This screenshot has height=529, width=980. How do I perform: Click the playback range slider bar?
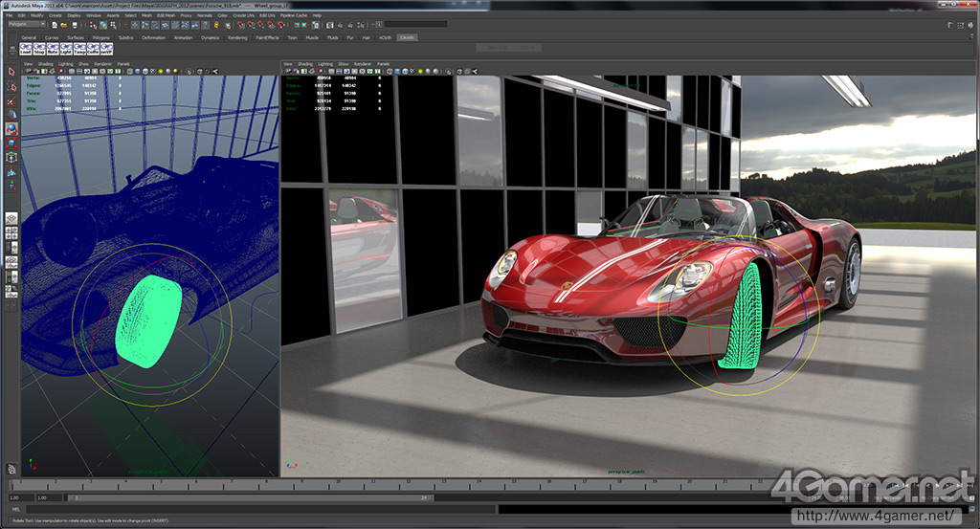click(x=249, y=497)
